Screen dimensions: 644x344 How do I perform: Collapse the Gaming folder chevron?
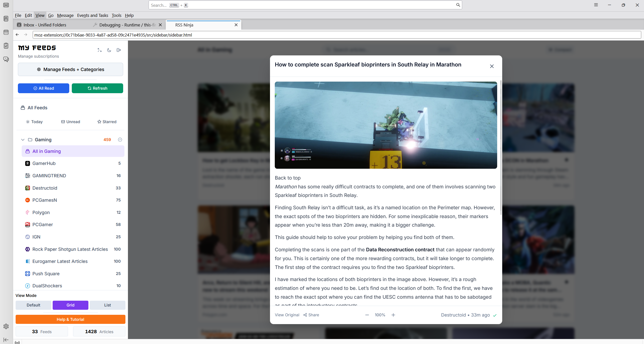coord(23,140)
